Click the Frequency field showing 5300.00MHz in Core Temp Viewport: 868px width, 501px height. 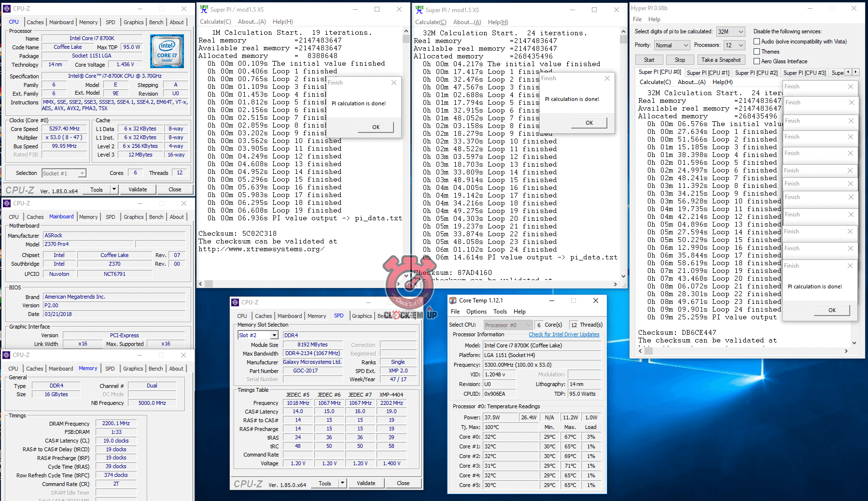pyautogui.click(x=542, y=365)
